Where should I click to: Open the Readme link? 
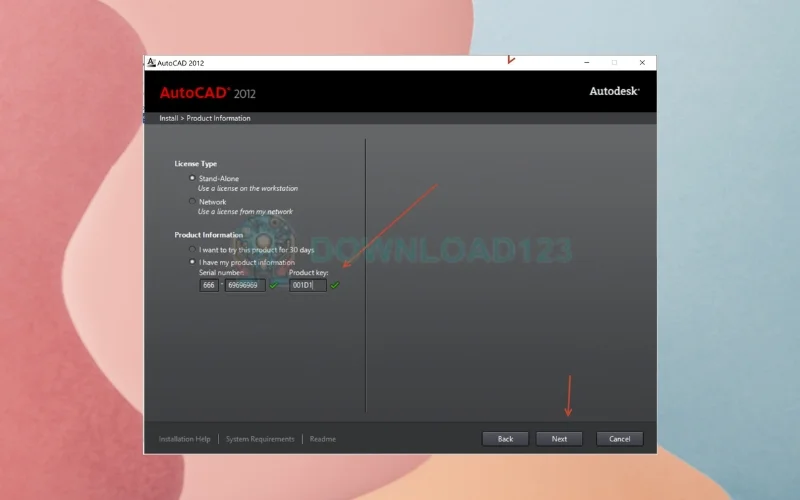[322, 439]
